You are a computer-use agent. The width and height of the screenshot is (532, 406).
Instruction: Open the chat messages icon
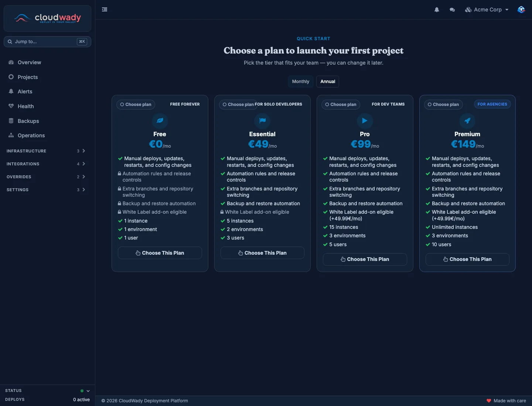[452, 10]
